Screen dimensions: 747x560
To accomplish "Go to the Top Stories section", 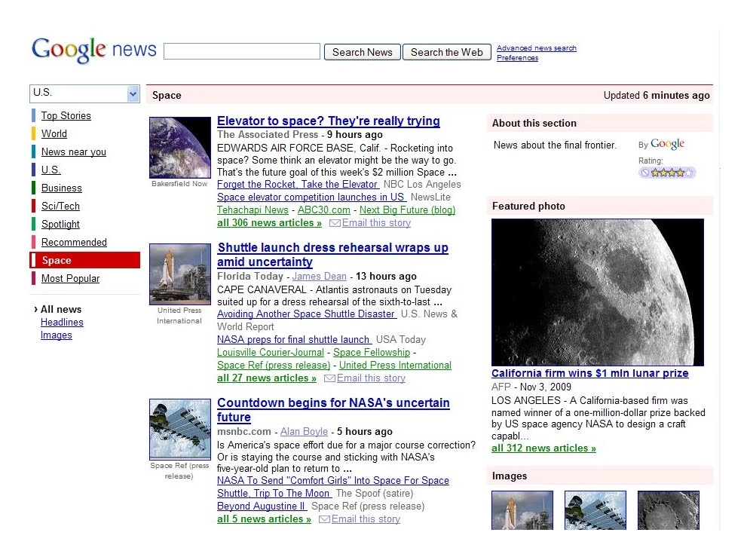I will (x=66, y=116).
